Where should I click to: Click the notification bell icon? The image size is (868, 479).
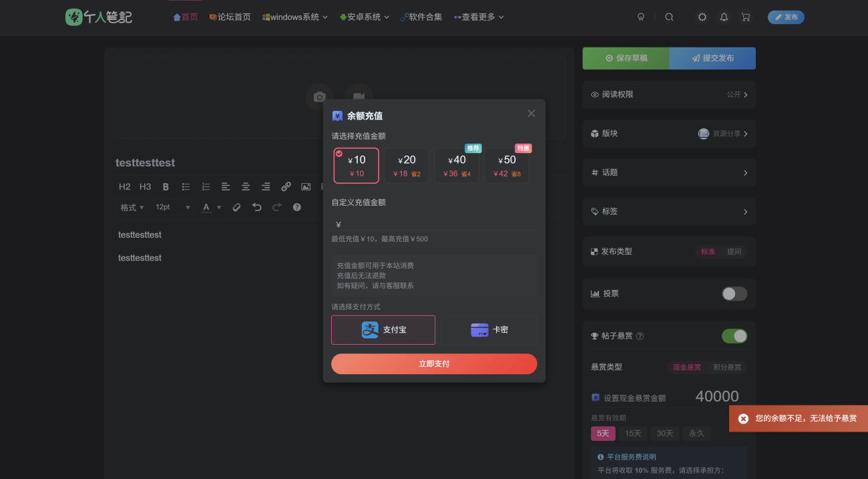pos(724,17)
